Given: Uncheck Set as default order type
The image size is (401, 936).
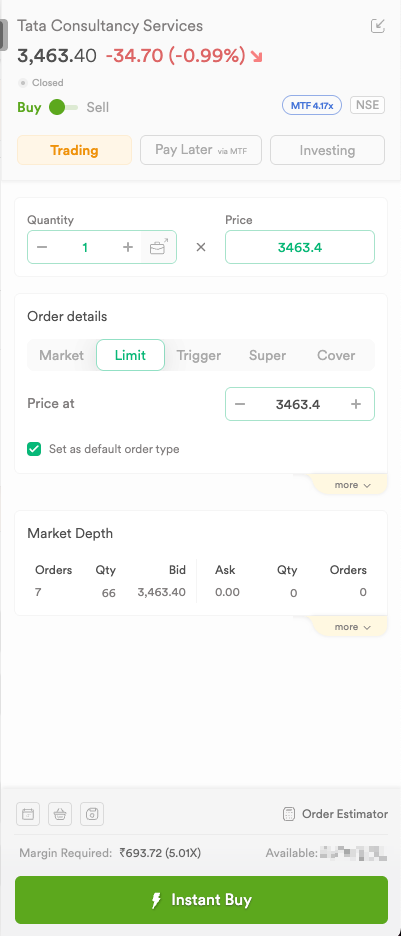Looking at the screenshot, I should click(34, 449).
